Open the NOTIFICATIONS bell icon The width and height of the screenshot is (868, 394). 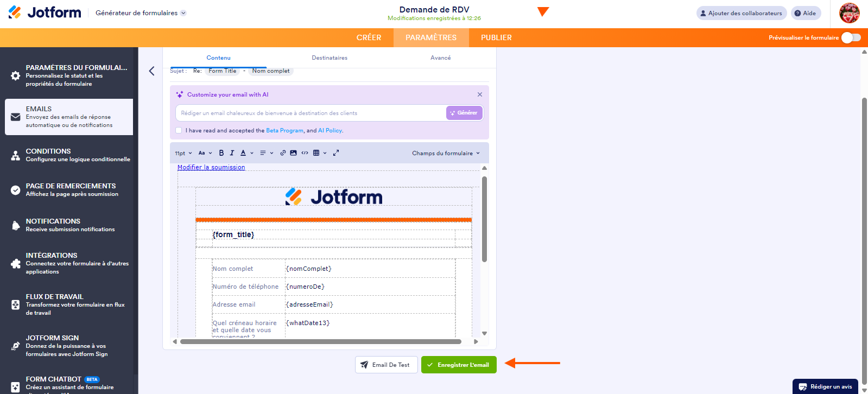pyautogui.click(x=16, y=225)
